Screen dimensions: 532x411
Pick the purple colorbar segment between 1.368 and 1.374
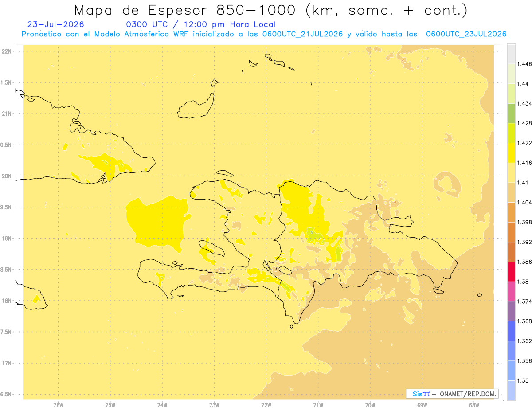(511, 311)
